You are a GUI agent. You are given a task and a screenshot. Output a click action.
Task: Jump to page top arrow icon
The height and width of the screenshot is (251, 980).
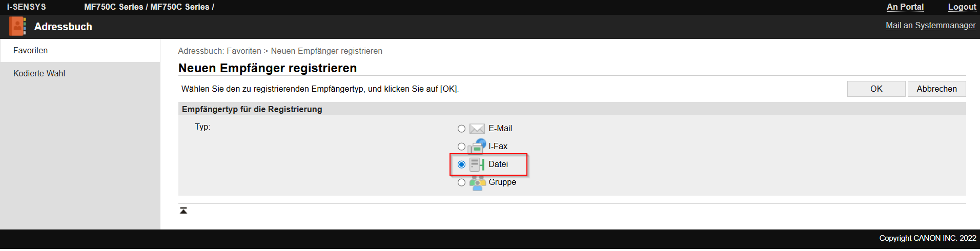183,211
